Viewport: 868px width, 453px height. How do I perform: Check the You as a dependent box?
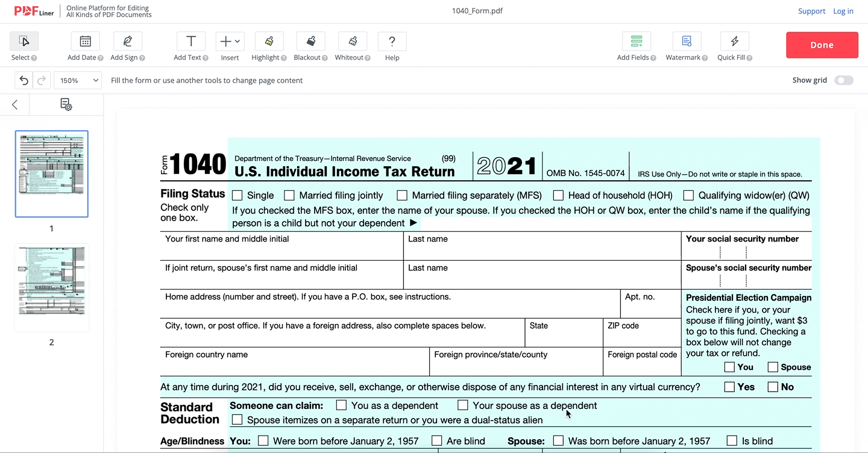[341, 405]
